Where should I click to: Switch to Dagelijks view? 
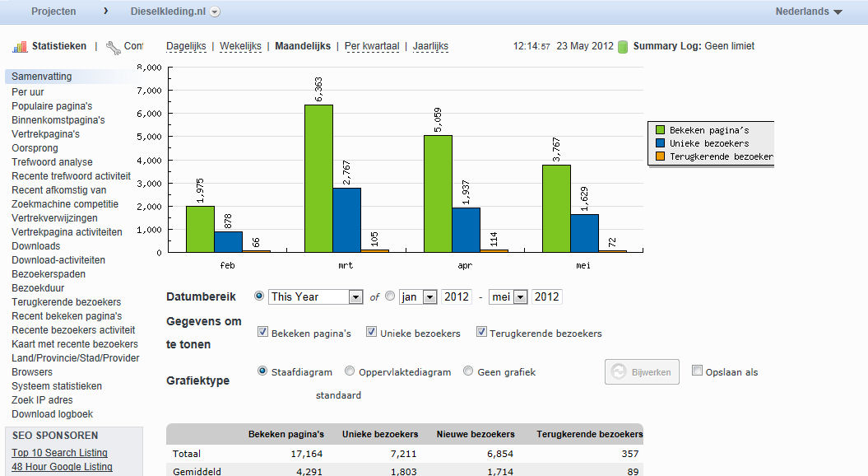pyautogui.click(x=186, y=46)
